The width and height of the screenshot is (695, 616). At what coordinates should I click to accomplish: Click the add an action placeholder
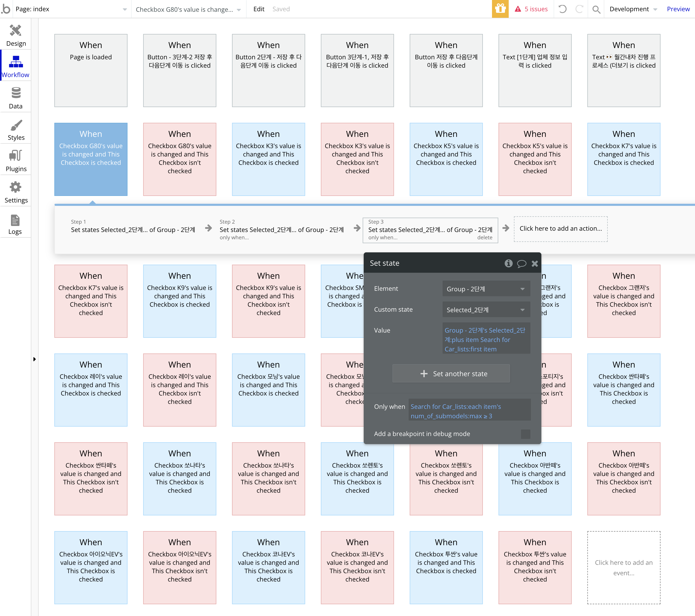[560, 229]
